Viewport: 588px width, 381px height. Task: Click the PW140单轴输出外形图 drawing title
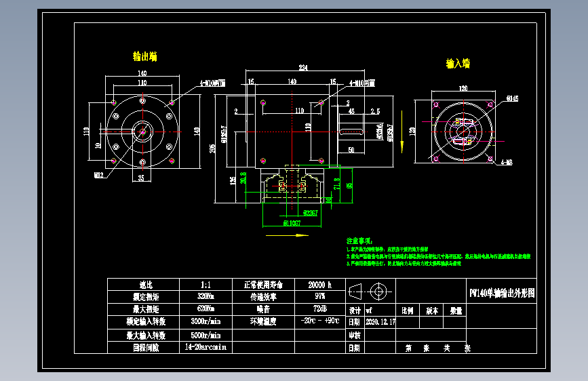coord(502,293)
